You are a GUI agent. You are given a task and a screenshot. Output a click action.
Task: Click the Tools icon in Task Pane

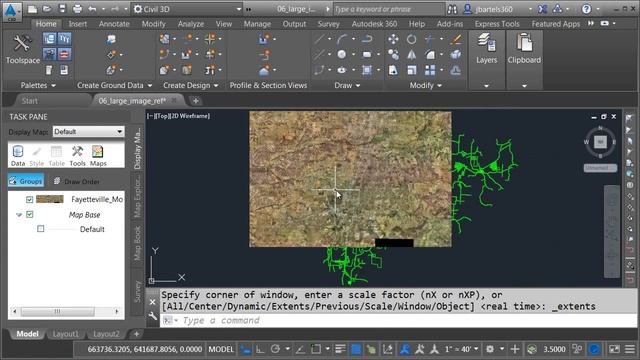(77, 156)
